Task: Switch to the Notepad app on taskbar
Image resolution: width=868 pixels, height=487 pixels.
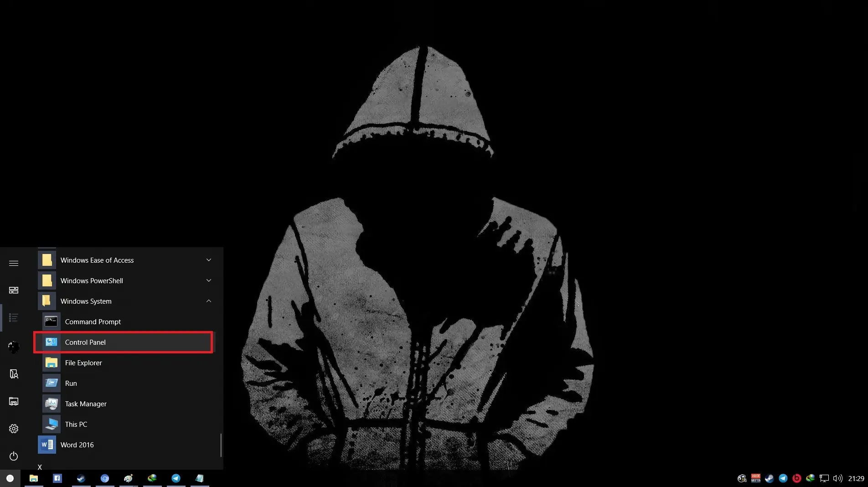Action: 200,478
